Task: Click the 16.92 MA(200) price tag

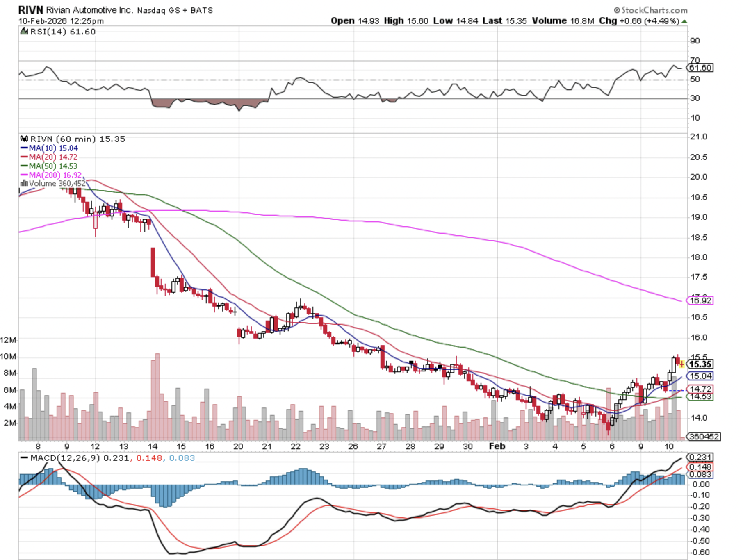Action: 700,300
